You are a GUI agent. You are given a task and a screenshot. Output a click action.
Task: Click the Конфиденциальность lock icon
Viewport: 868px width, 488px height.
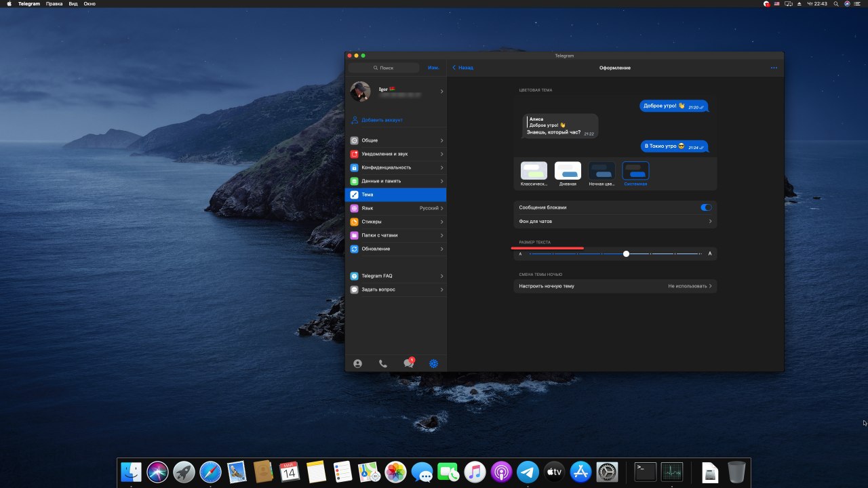(354, 167)
